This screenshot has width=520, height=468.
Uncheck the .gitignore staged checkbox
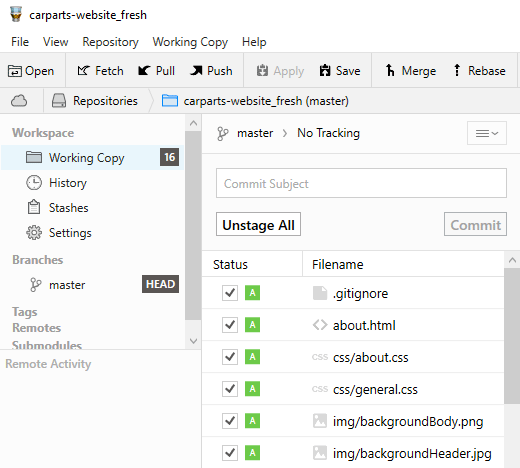click(x=230, y=293)
